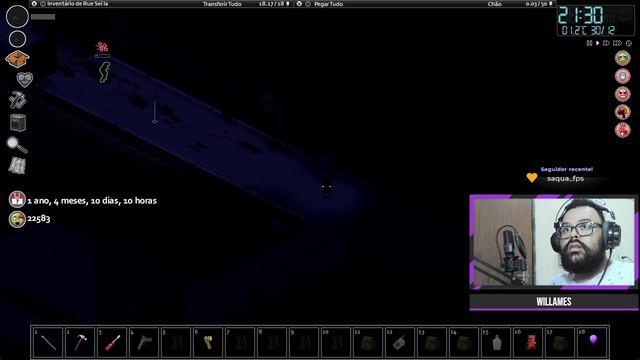Activate the magnifying glass search mode

17,144
